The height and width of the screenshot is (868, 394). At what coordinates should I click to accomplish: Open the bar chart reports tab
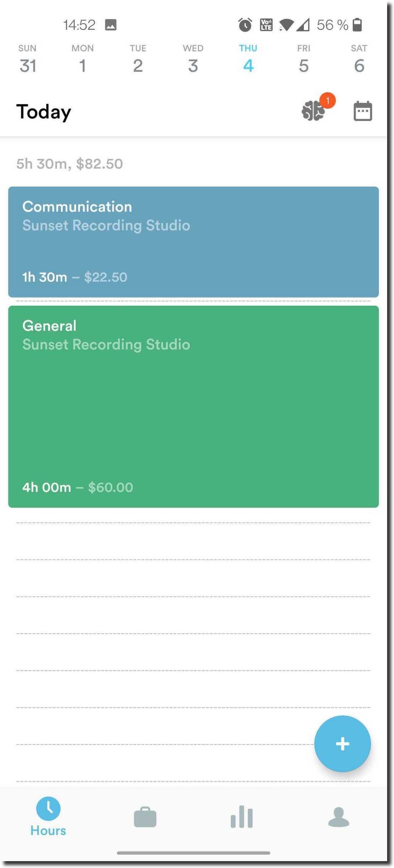[x=242, y=818]
